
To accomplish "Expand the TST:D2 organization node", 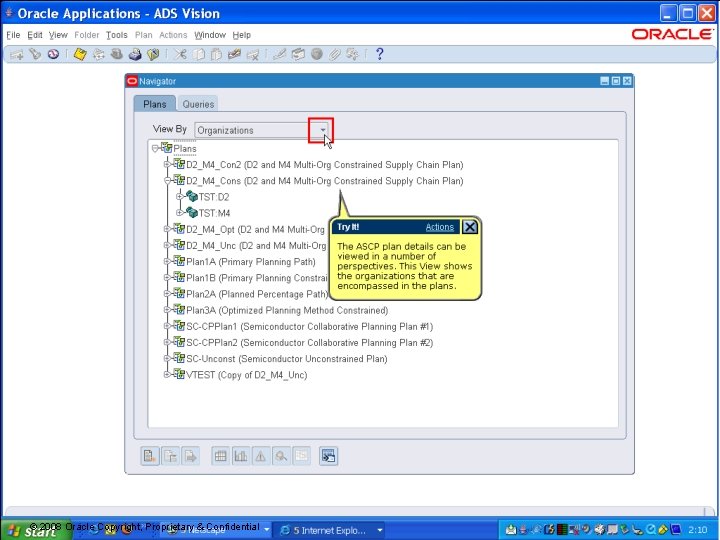I will 180,197.
